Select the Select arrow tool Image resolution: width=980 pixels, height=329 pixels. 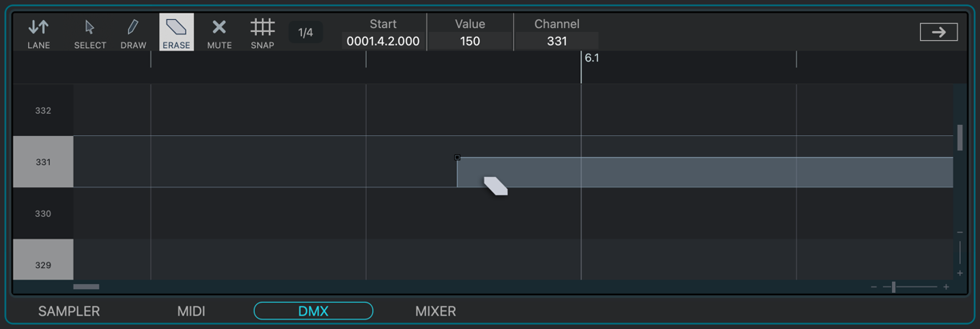[x=90, y=33]
